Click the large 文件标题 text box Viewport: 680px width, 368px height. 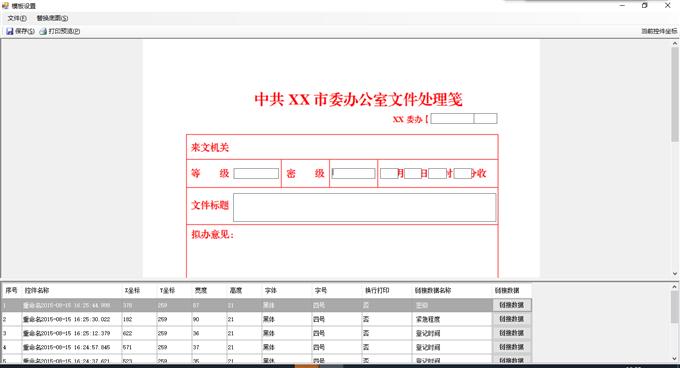364,208
